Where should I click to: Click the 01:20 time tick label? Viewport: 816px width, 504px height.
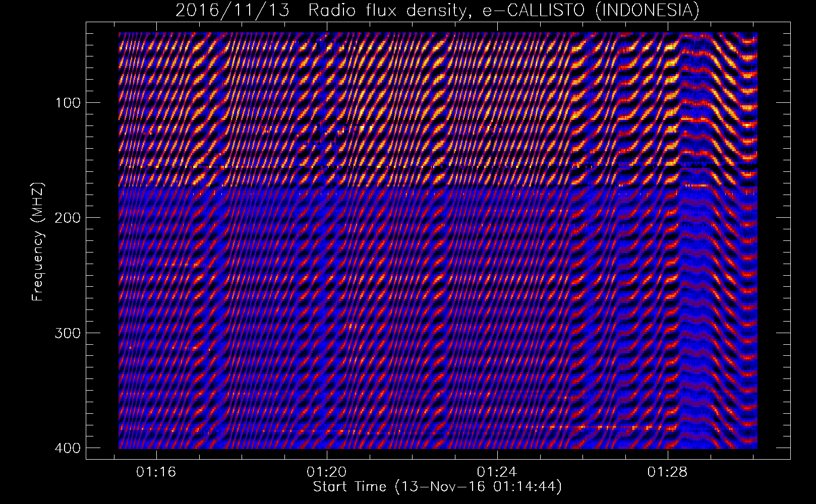tap(327, 472)
